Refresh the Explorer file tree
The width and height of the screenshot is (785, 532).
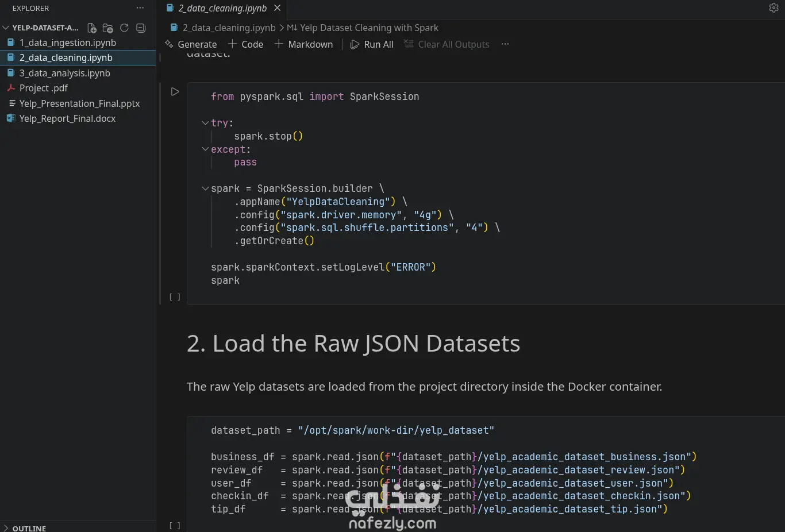[x=124, y=28]
